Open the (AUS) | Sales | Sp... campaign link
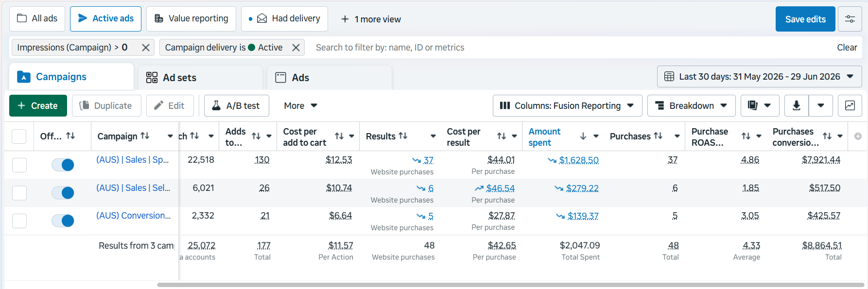This screenshot has width=868, height=289. [133, 160]
